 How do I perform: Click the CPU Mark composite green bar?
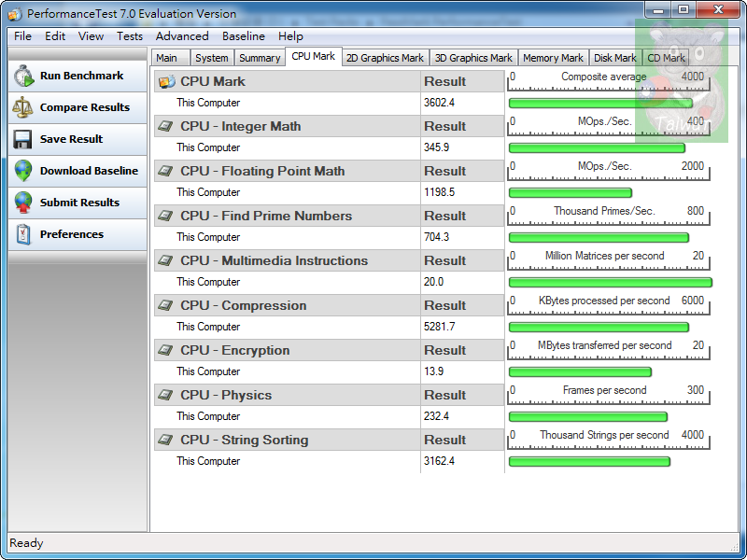[600, 104]
